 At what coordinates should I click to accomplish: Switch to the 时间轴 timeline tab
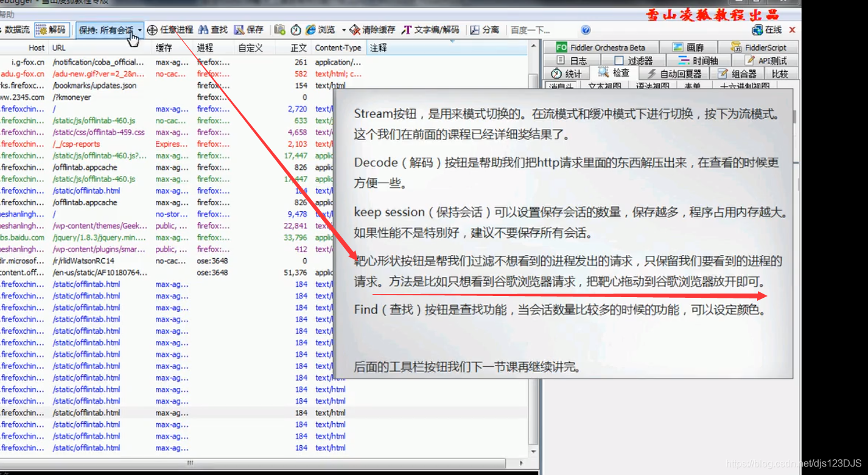pos(698,60)
